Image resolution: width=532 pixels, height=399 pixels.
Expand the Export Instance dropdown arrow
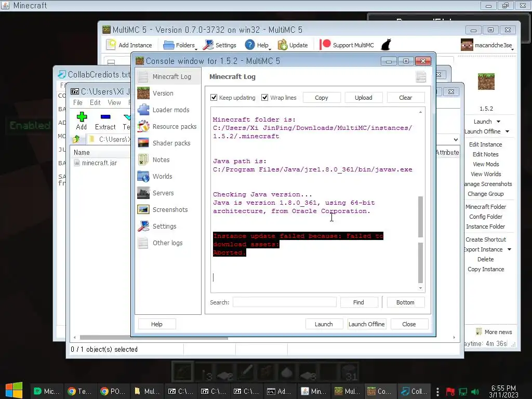[x=509, y=249]
